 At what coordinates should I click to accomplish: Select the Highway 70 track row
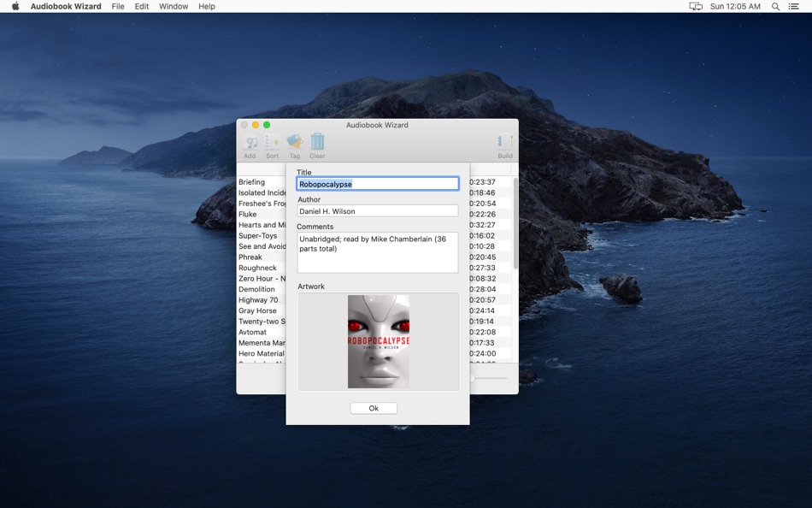(x=262, y=299)
